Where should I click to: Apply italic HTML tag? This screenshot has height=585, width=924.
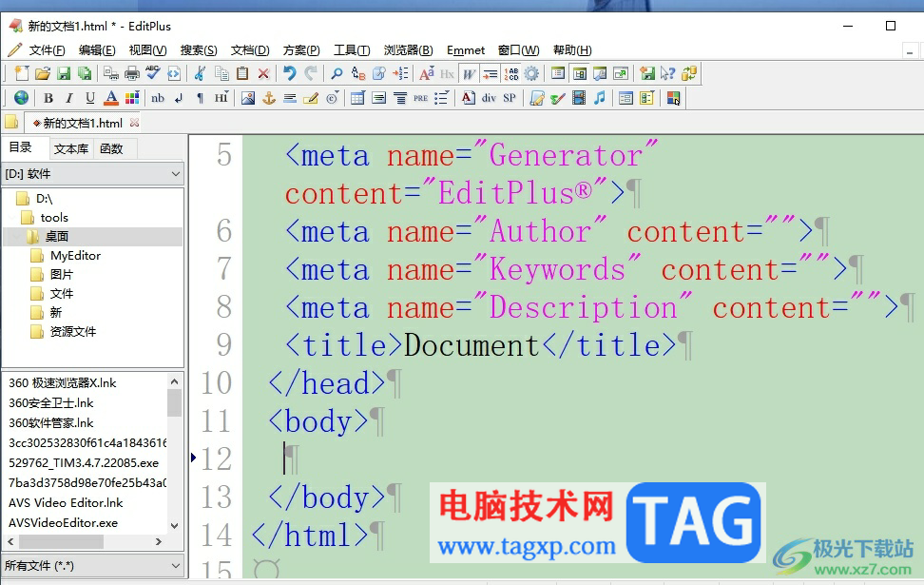pyautogui.click(x=69, y=98)
